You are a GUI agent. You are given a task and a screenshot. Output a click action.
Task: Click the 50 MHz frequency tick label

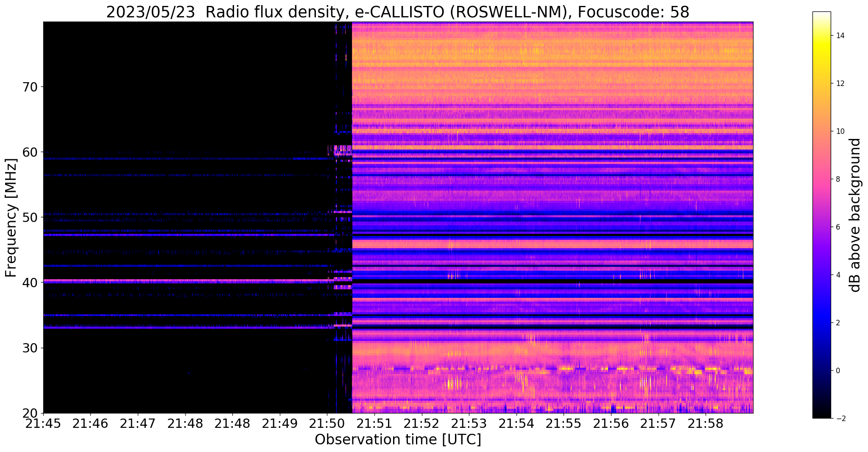coord(30,217)
